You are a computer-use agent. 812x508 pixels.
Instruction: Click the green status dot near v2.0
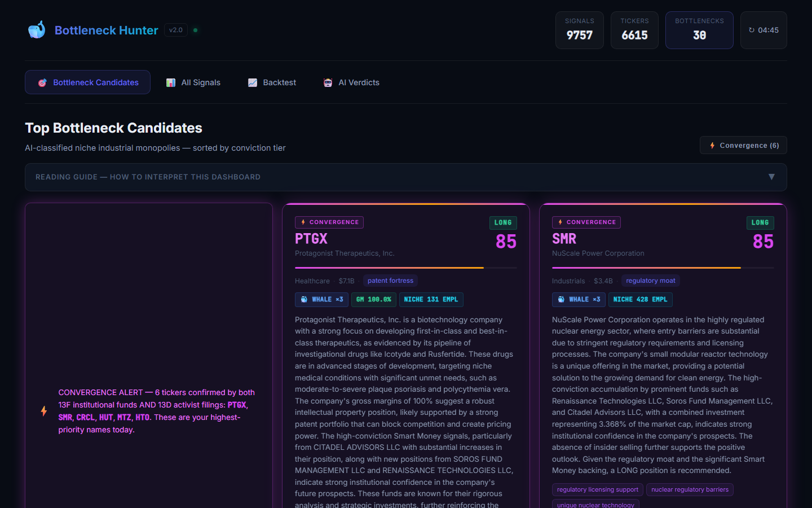pos(195,30)
